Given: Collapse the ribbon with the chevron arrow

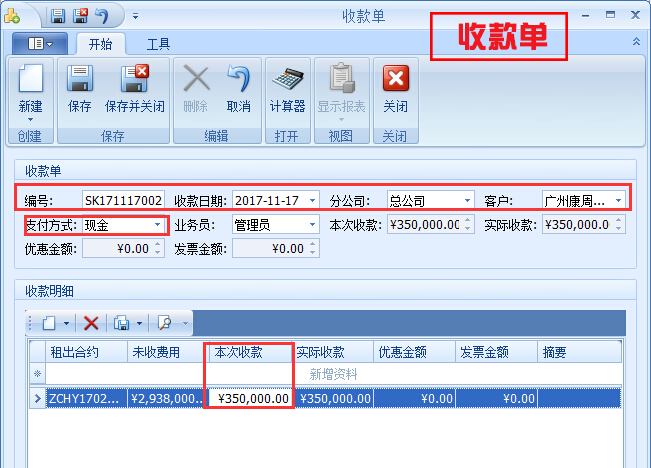Looking at the screenshot, I should pyautogui.click(x=637, y=42).
